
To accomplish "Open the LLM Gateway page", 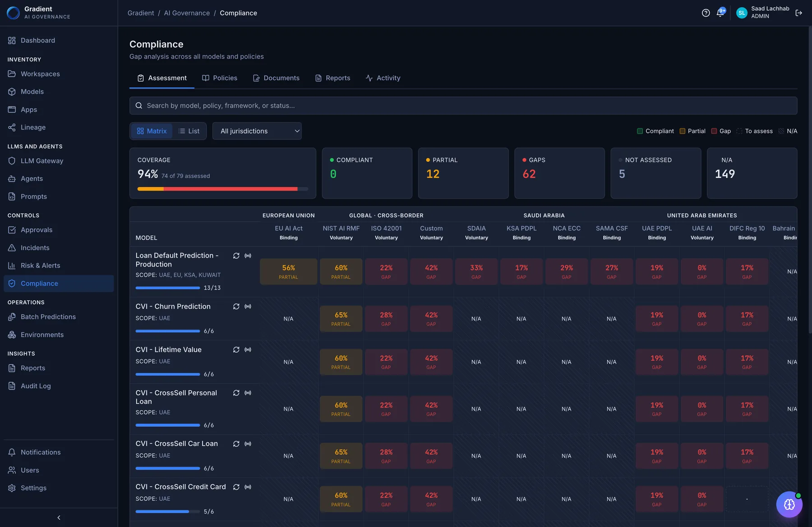I will coord(59,161).
